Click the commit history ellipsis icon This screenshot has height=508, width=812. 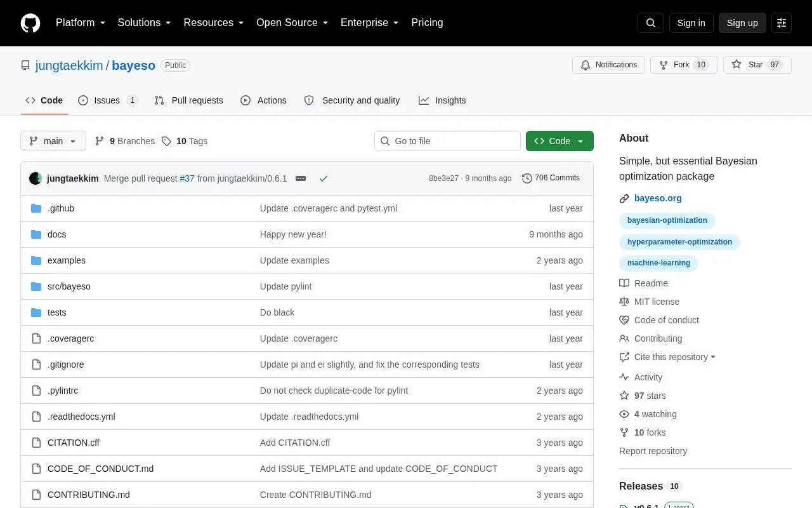click(x=301, y=178)
